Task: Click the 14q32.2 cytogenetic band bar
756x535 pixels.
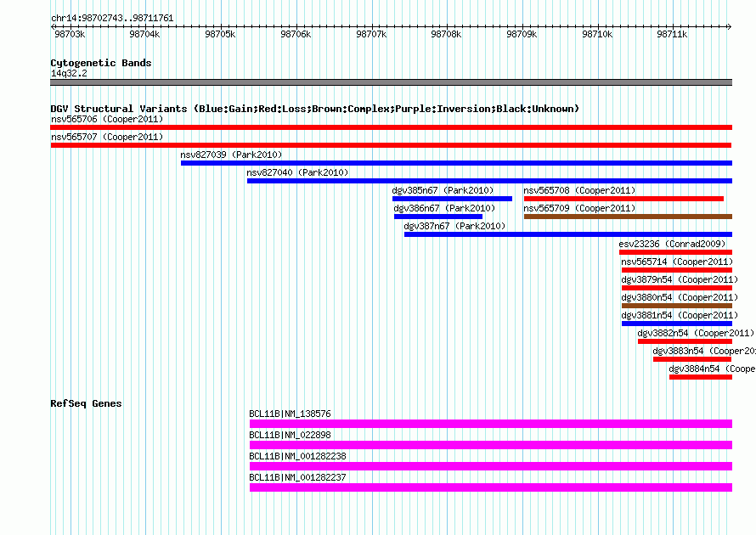Action: coord(391,82)
